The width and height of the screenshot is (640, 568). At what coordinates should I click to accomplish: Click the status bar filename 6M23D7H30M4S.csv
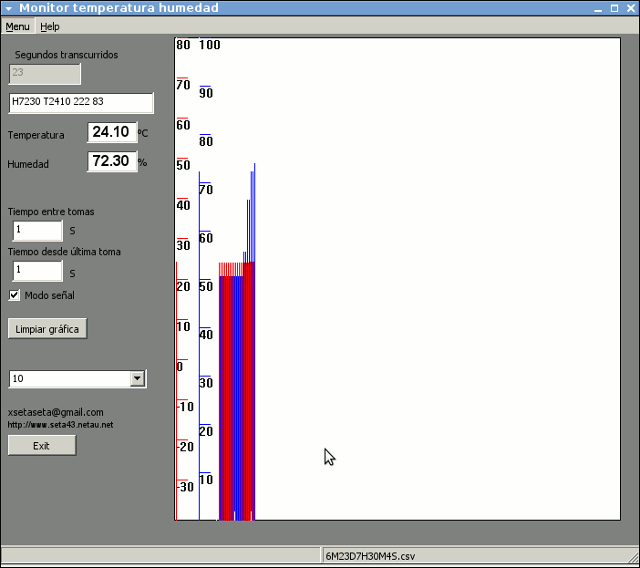[370, 556]
